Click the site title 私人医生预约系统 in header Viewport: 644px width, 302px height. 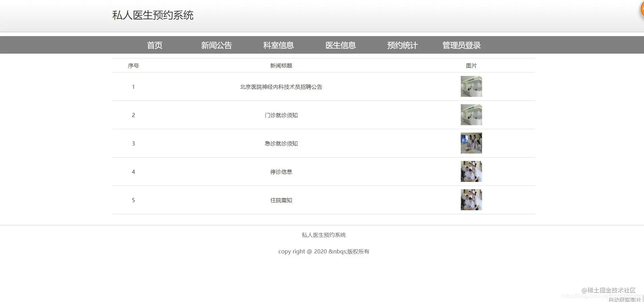pyautogui.click(x=153, y=15)
